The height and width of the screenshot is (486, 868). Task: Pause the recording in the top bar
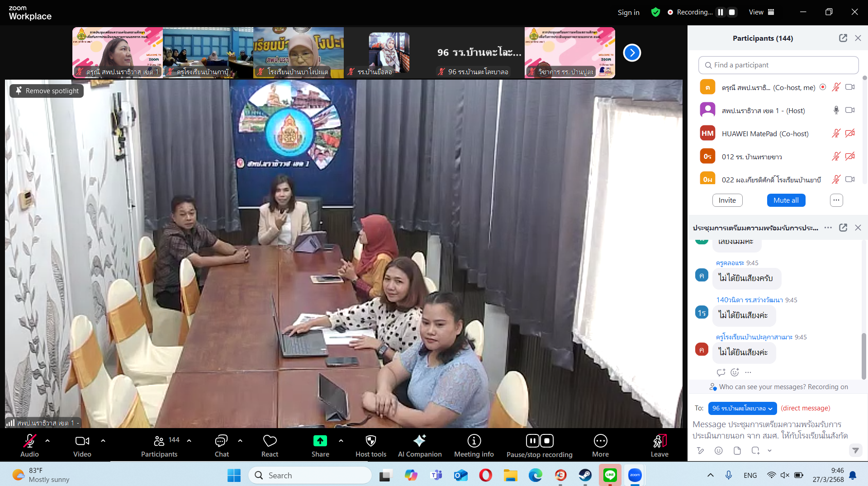click(x=721, y=12)
